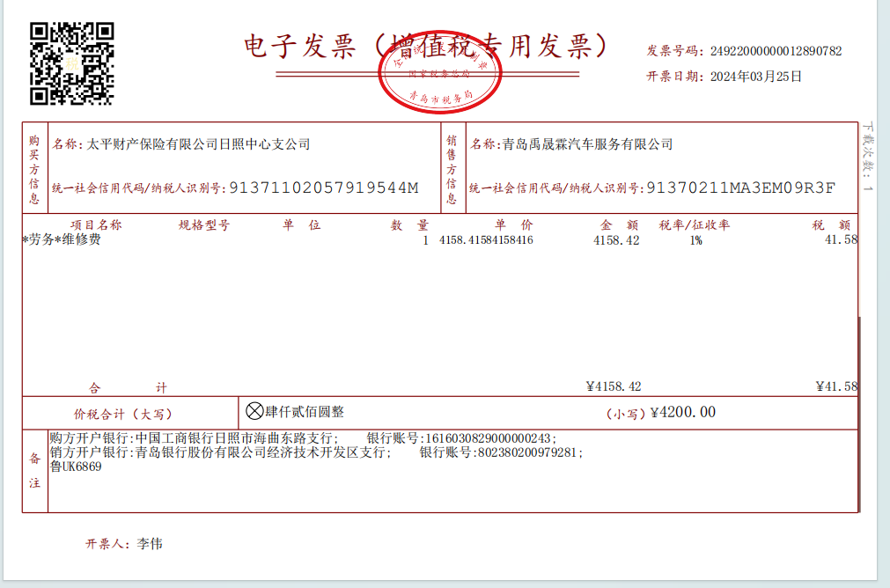Click the issuer name 李伟
Image resolution: width=890 pixels, height=588 pixels.
[x=150, y=544]
